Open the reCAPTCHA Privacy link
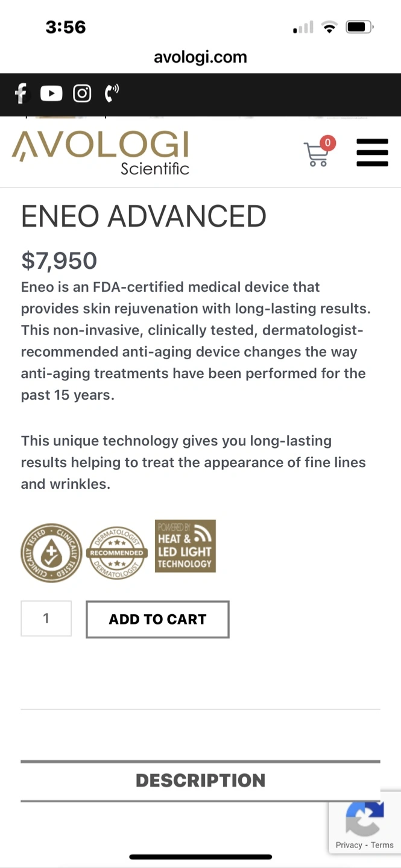This screenshot has width=401, height=868. click(349, 845)
